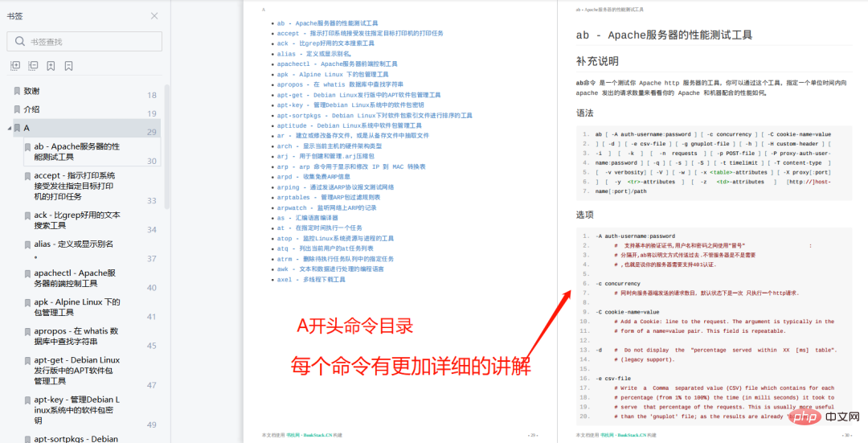Click bookmark icon beside 介绍
The width and height of the screenshot is (868, 443).
(x=17, y=109)
